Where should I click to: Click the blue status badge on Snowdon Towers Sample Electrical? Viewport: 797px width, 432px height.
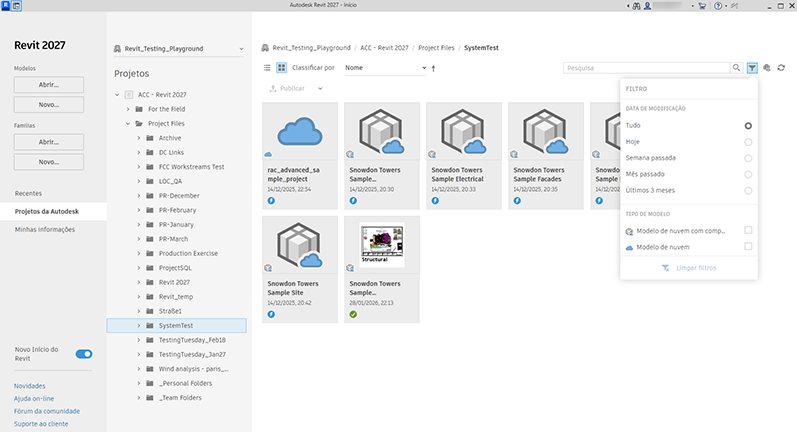(435, 201)
